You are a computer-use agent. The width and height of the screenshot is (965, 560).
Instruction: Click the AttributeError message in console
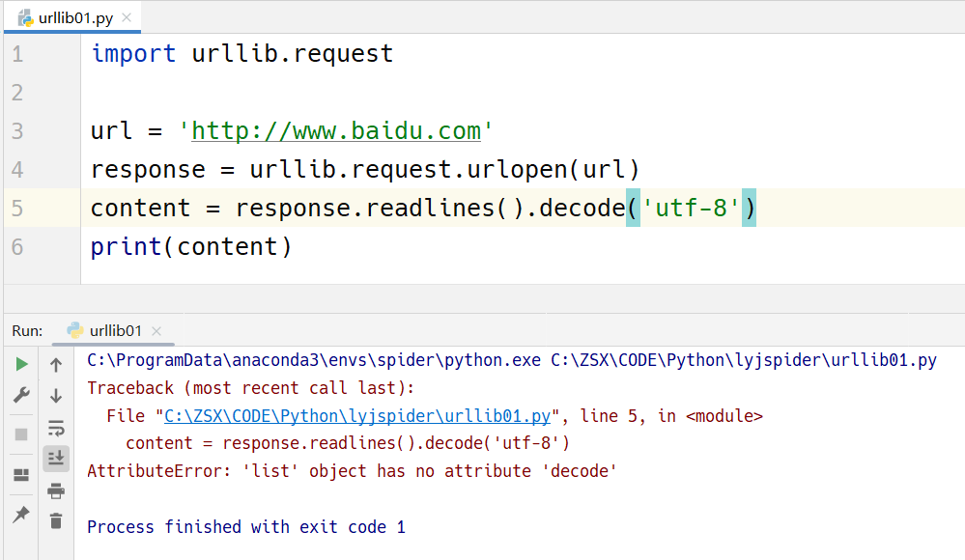352,471
